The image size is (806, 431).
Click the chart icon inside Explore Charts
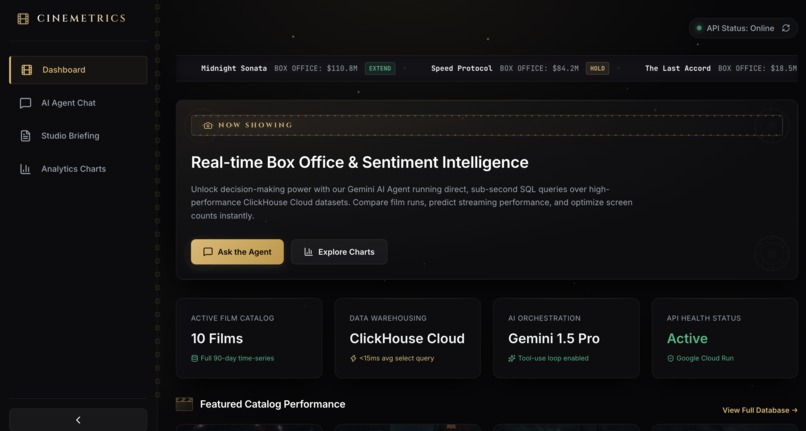coord(308,252)
